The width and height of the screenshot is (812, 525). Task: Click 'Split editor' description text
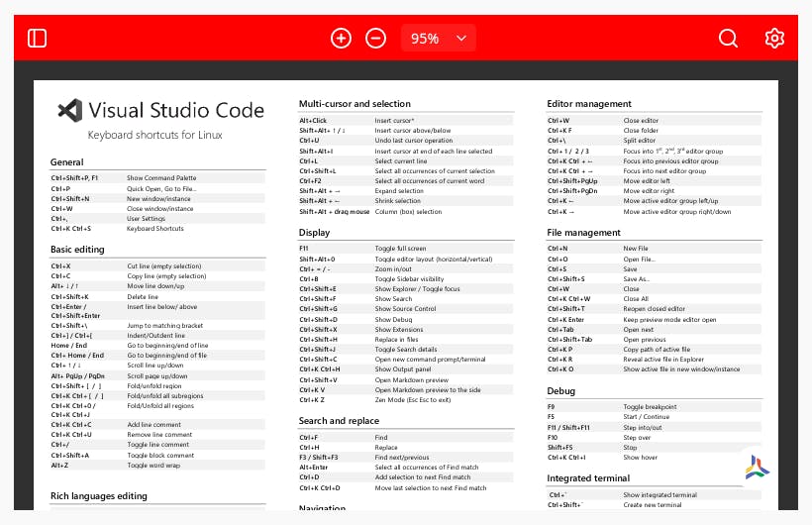pos(640,141)
